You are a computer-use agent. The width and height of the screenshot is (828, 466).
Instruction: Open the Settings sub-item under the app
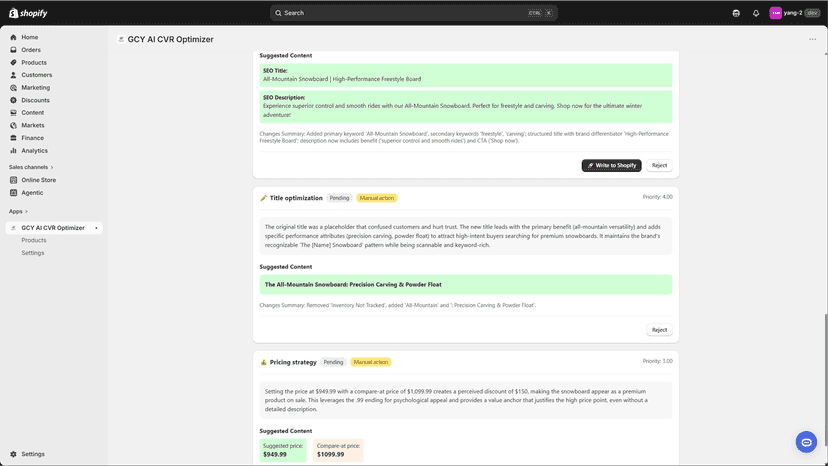33,253
